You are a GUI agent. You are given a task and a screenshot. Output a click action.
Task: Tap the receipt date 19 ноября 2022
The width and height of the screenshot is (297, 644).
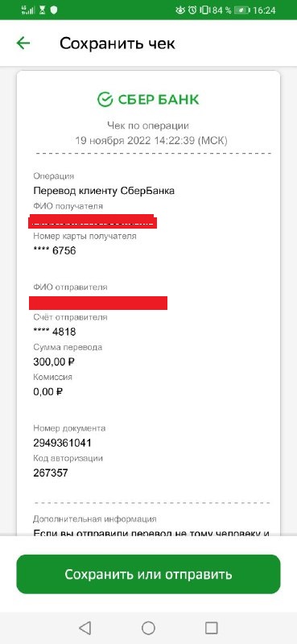click(x=113, y=140)
